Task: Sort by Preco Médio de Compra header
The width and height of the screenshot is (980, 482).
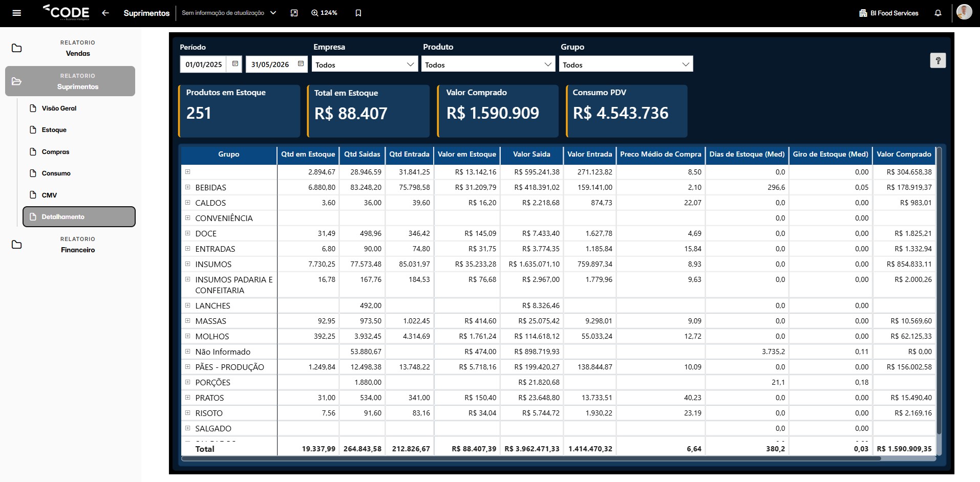Action: [661, 154]
